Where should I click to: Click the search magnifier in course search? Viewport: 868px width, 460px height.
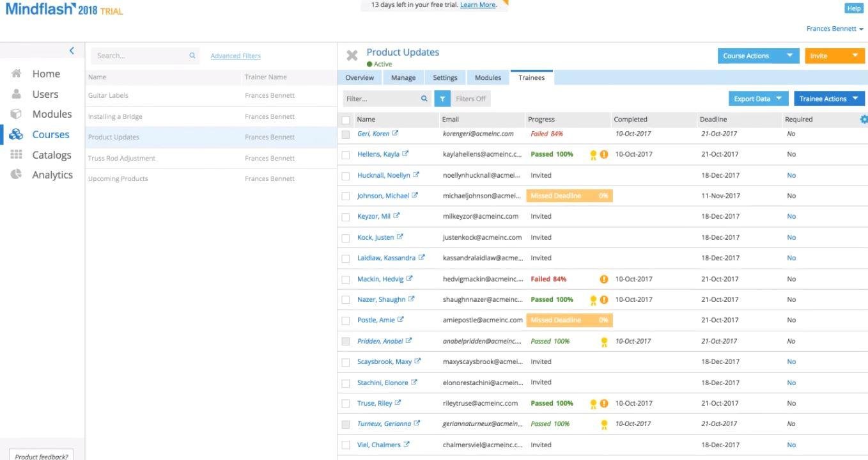pyautogui.click(x=192, y=56)
